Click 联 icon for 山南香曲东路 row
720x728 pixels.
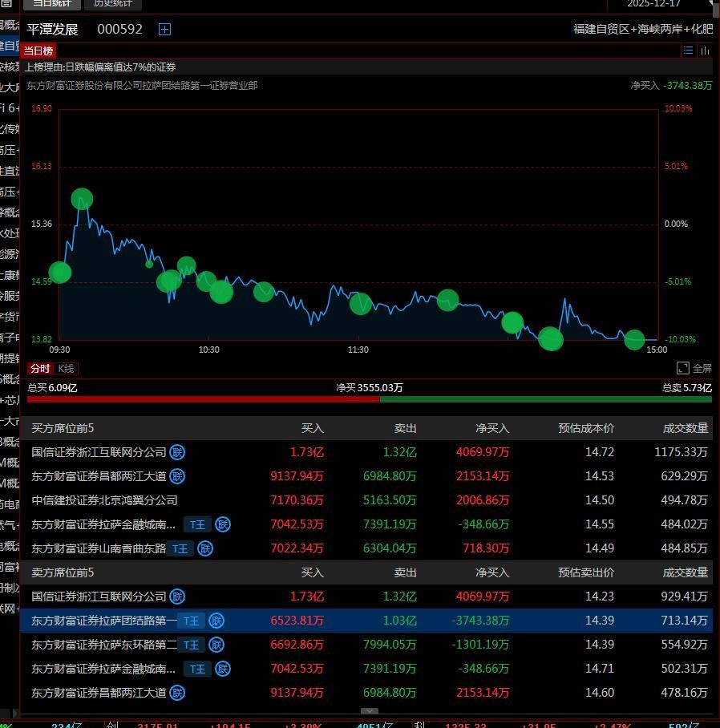pyautogui.click(x=204, y=548)
